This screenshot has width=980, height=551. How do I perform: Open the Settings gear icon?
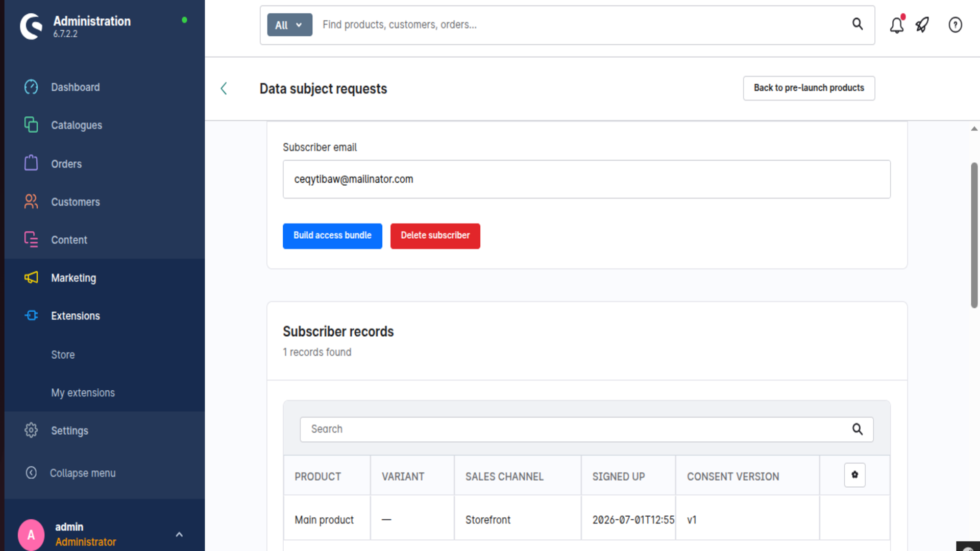pos(31,430)
